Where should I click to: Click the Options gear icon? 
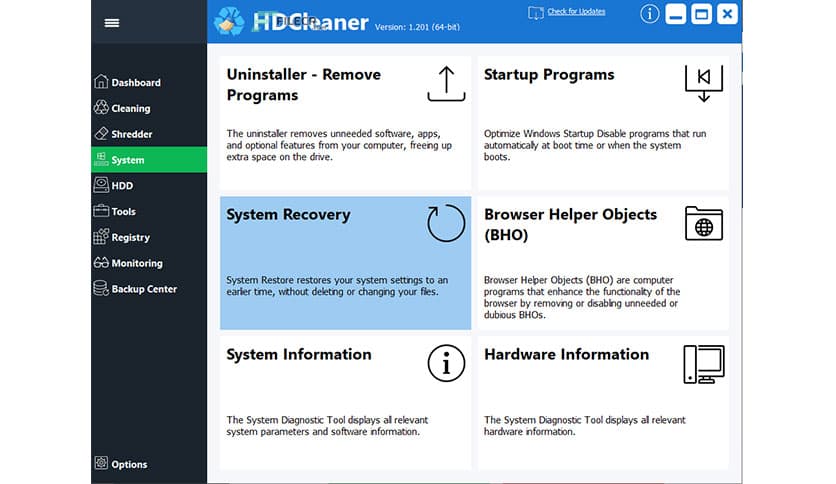101,463
